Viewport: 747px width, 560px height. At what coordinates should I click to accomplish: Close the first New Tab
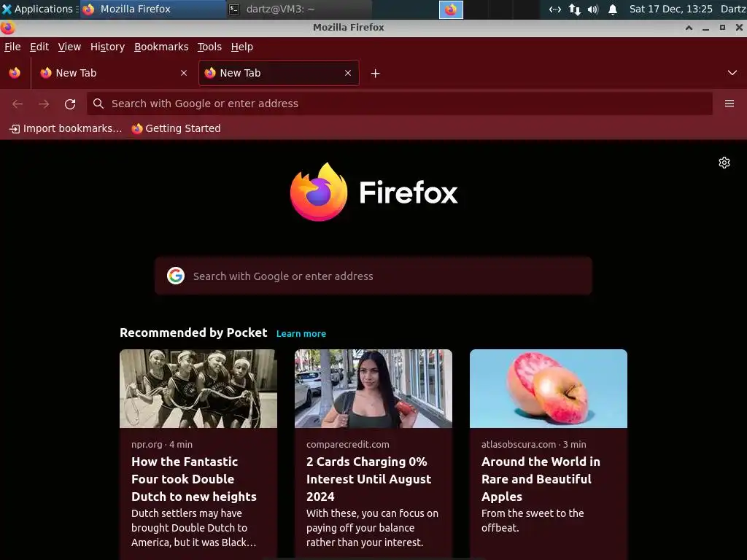[x=184, y=73]
